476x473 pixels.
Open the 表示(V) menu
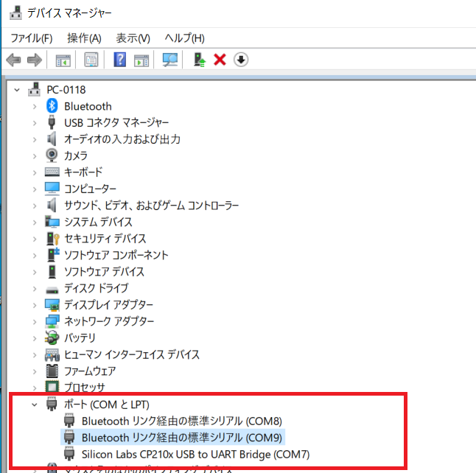[133, 38]
